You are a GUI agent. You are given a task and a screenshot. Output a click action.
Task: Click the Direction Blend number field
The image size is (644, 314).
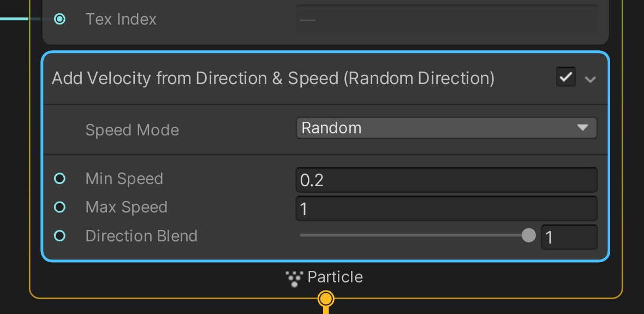point(569,237)
